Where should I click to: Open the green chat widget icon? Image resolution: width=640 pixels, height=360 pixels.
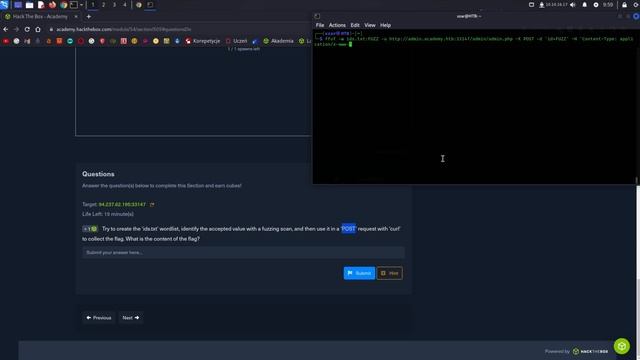coord(622,346)
